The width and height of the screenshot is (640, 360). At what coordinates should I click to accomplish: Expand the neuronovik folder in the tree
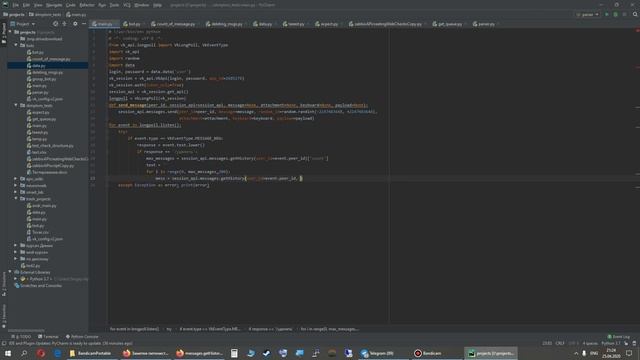[16, 185]
